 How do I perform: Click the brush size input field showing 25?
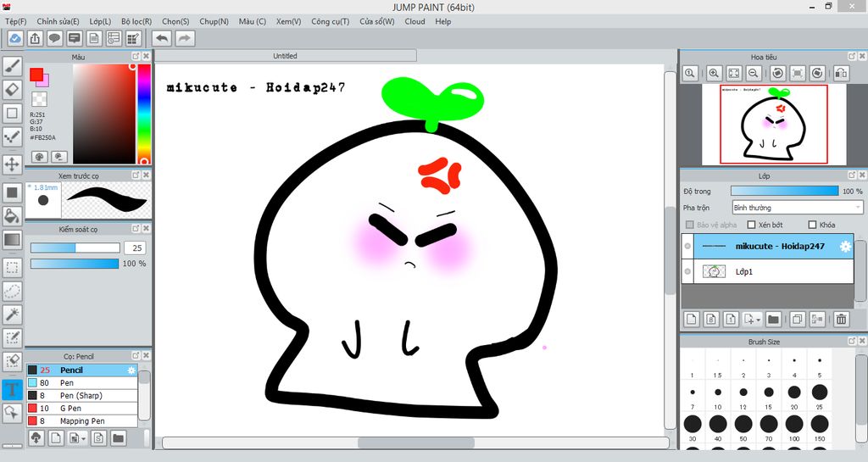coord(136,248)
